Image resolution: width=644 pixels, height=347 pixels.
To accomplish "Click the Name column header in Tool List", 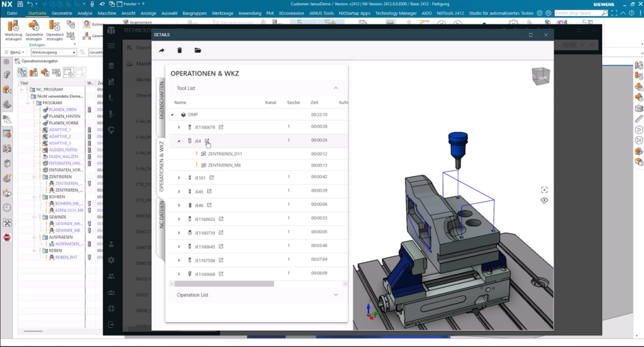I will [180, 103].
